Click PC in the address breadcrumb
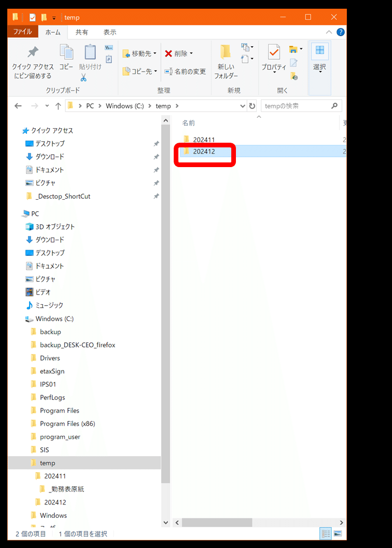 point(90,106)
